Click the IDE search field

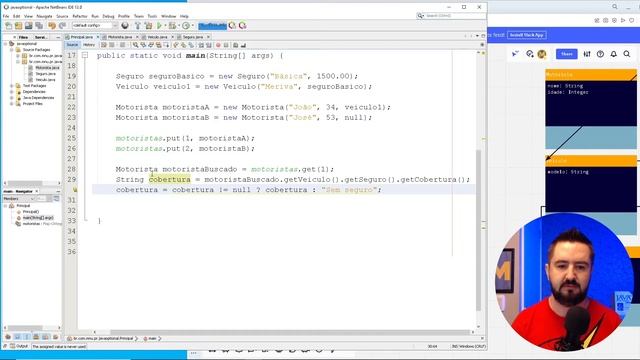tap(451, 16)
